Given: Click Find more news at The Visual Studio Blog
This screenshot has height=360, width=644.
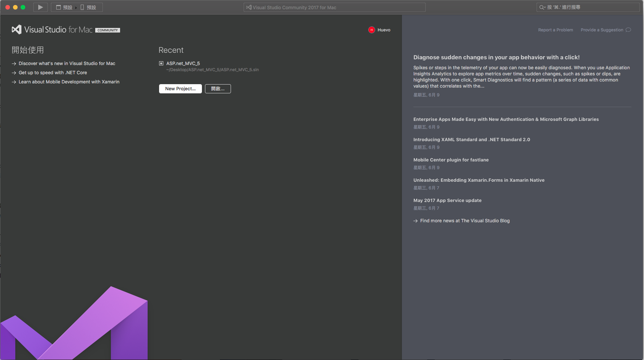Looking at the screenshot, I should click(x=465, y=221).
